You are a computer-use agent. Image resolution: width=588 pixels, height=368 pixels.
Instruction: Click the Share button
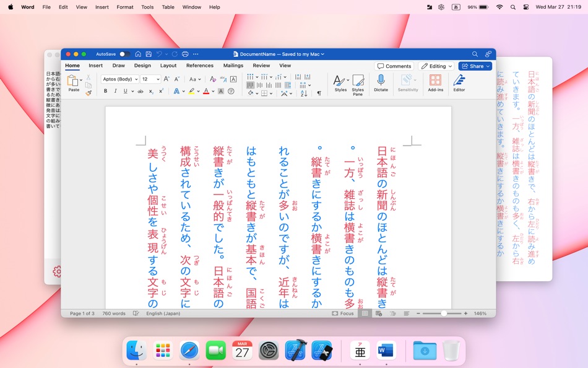pyautogui.click(x=474, y=66)
